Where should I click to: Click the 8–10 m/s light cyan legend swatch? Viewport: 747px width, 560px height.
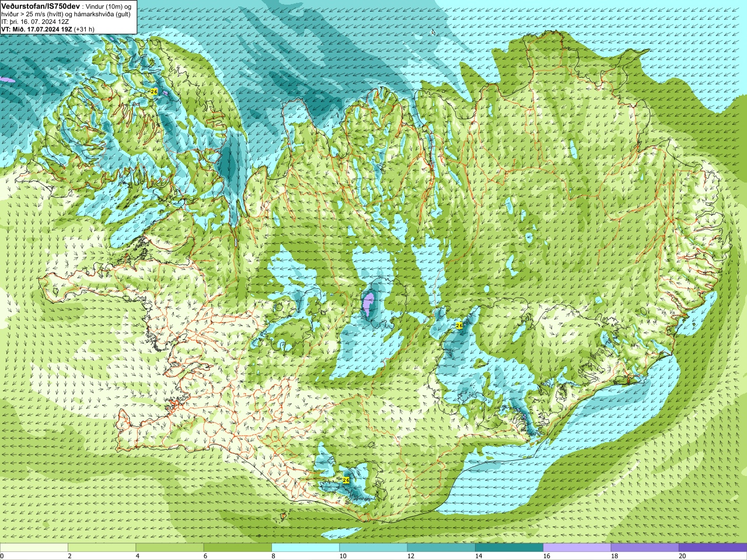305,548
